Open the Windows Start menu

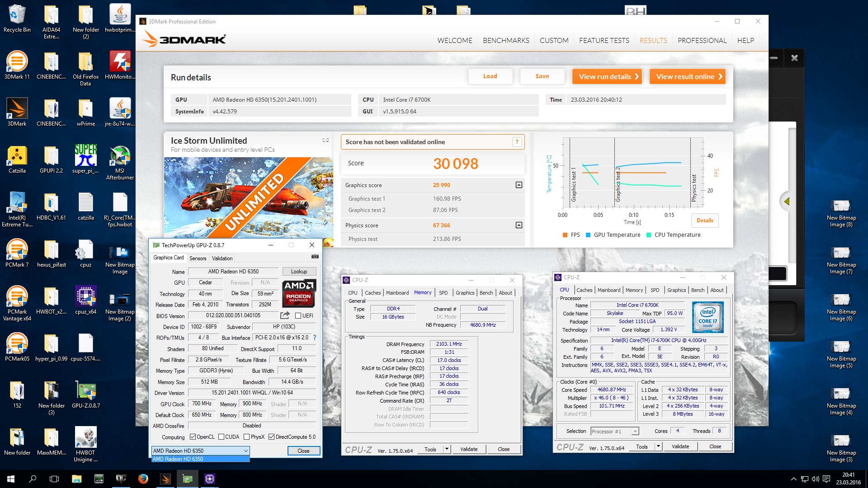click(11, 479)
